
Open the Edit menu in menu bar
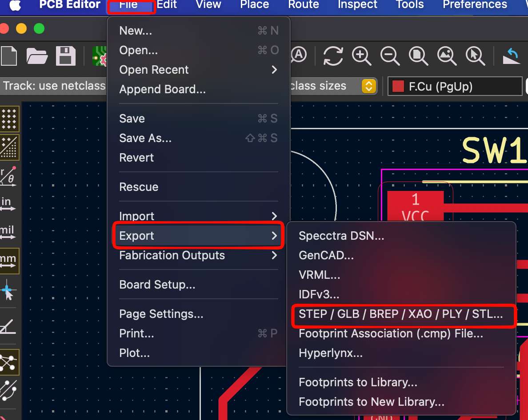point(167,5)
